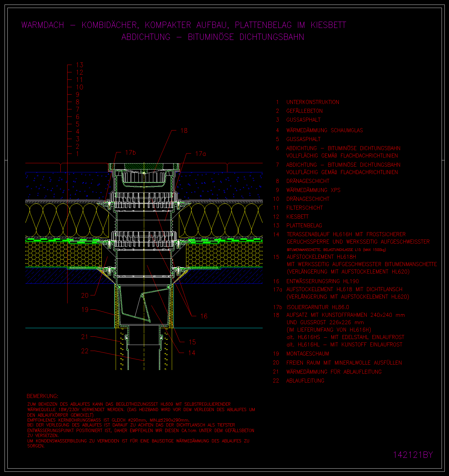Select the text 'AUFSATZ MIT KUNSTOFFRAHMEN 240x240 mm'
The image size is (449, 476).
pos(346,315)
